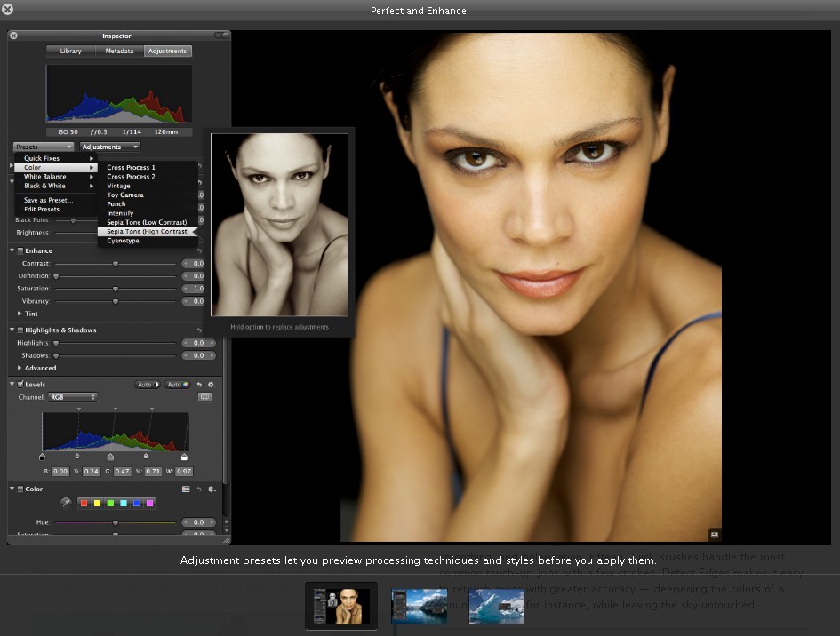
Task: Click the Auto Levels luminance button
Action: point(147,385)
